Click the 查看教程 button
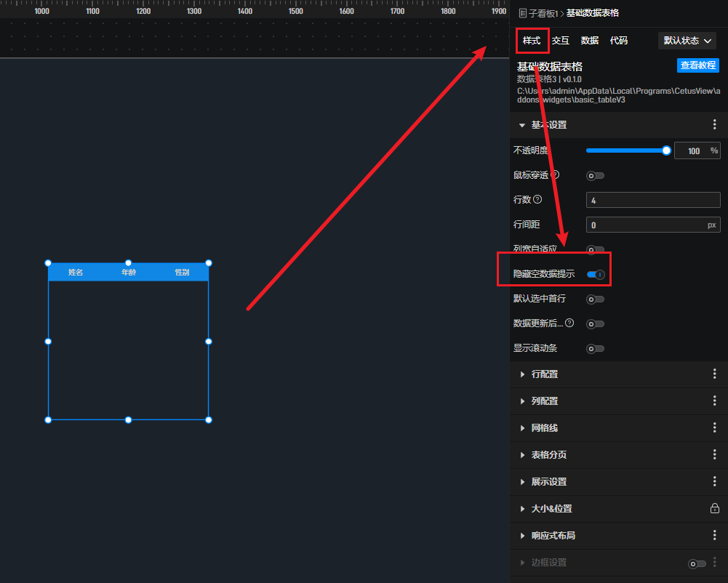Image resolution: width=728 pixels, height=583 pixels. [x=697, y=65]
